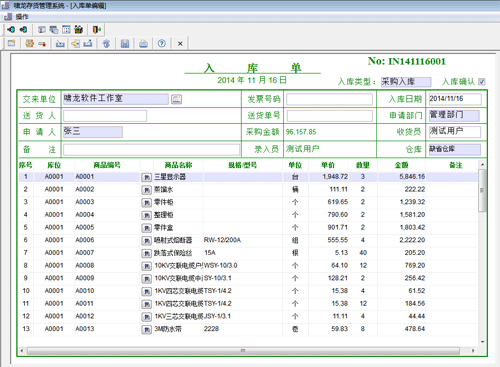
Task: Open the 仓库 dropdown showing 缺省仓库
Action: (455, 149)
